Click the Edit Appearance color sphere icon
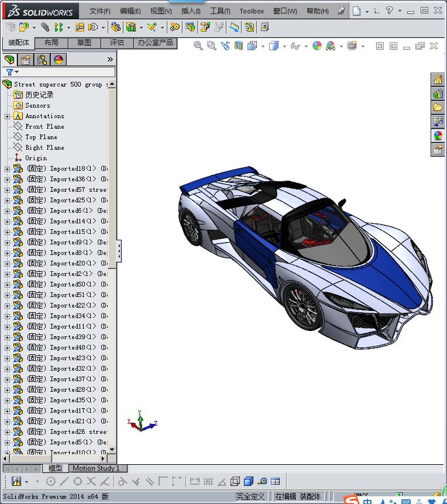 coord(317,46)
